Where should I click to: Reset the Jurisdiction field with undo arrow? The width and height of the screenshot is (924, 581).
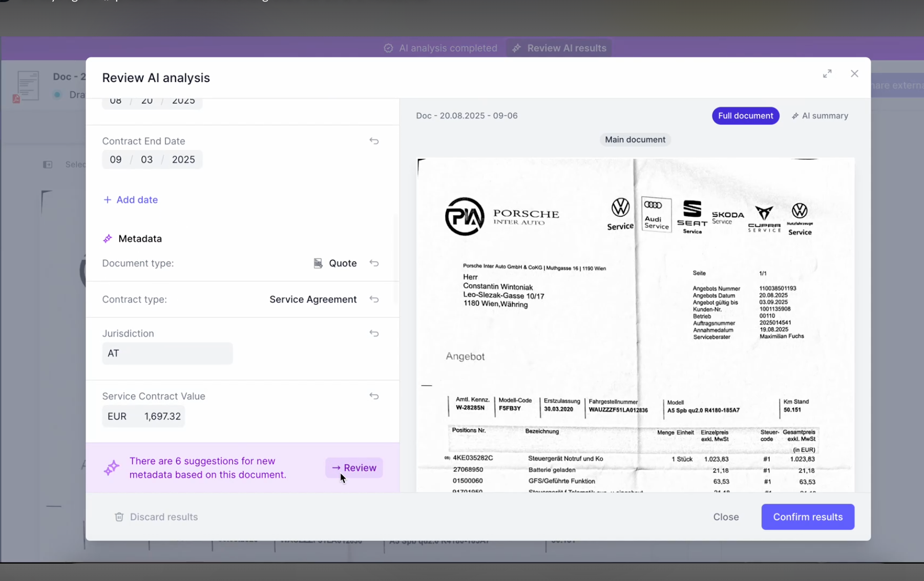[374, 334]
